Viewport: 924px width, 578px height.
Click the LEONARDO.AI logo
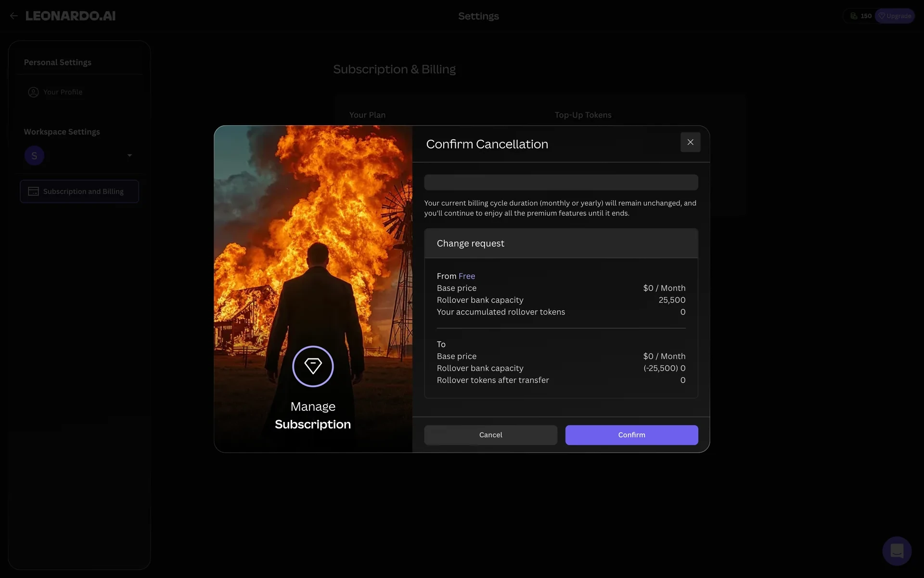point(70,16)
